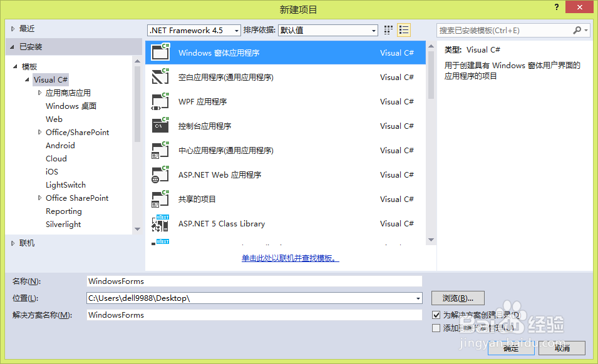Select the 共享的项目 row text

197,199
